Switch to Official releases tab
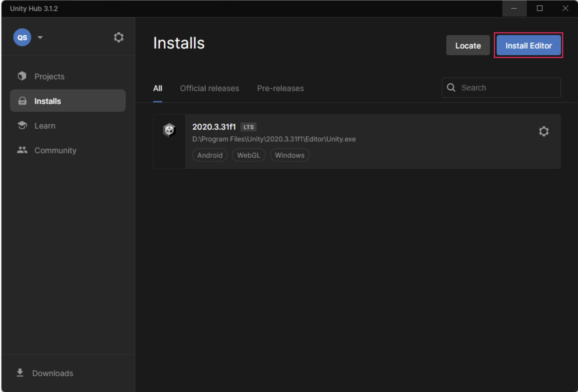The width and height of the screenshot is (578, 392). click(209, 88)
